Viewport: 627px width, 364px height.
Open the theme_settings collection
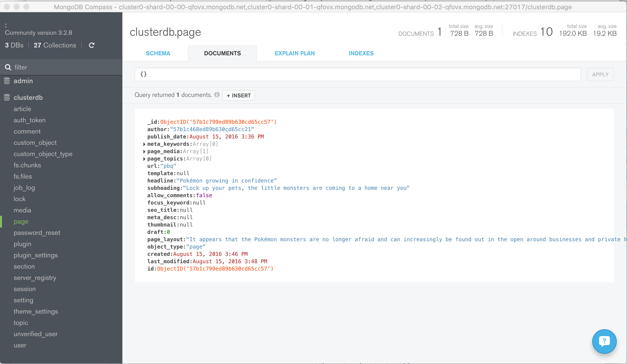coord(36,312)
